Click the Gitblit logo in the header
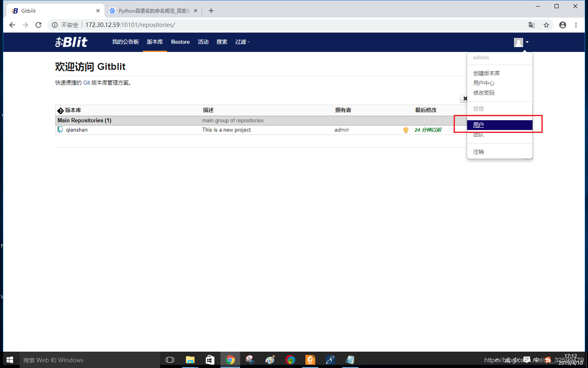Viewport: 588px width, 368px height. (71, 42)
